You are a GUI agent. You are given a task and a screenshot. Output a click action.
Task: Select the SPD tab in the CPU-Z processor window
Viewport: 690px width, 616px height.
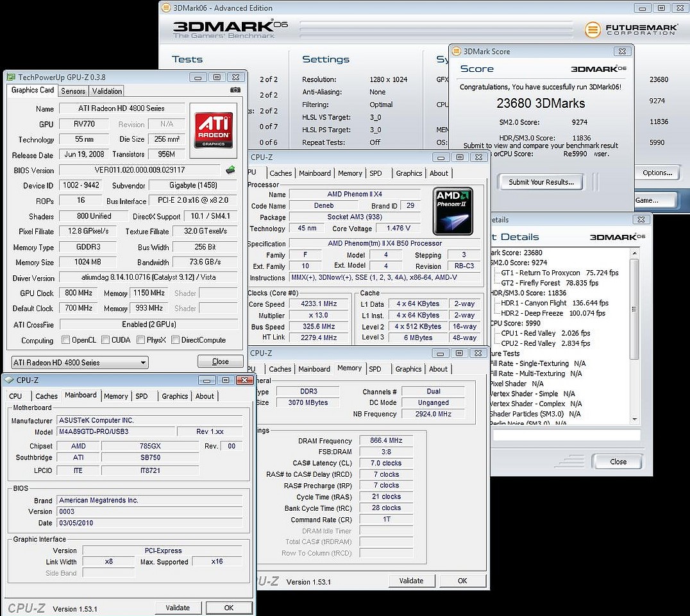coord(375,173)
